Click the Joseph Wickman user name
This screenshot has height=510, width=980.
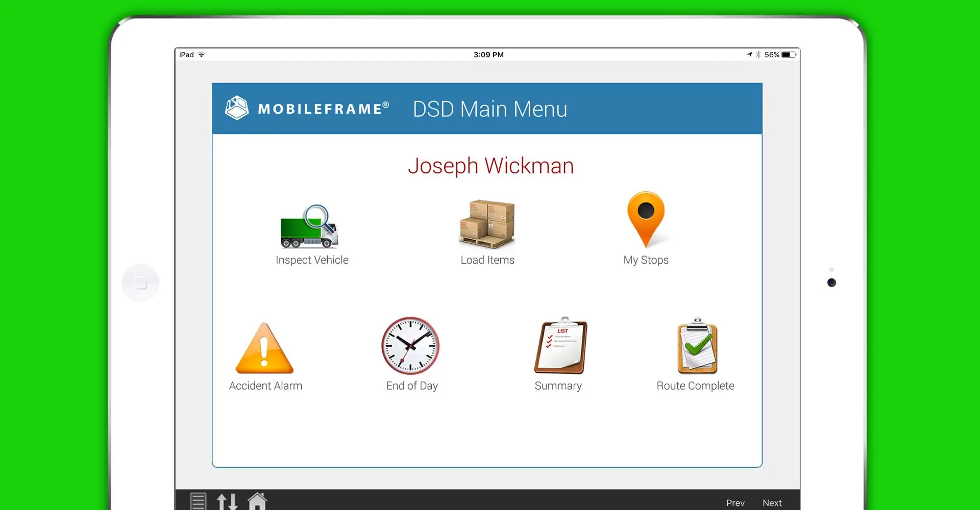[491, 166]
